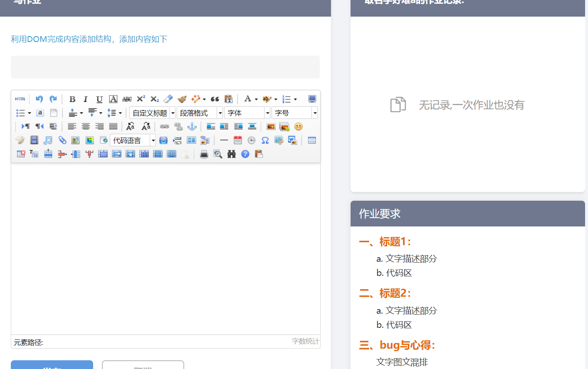Activate the format painter brush
The height and width of the screenshot is (369, 588).
[x=182, y=99]
